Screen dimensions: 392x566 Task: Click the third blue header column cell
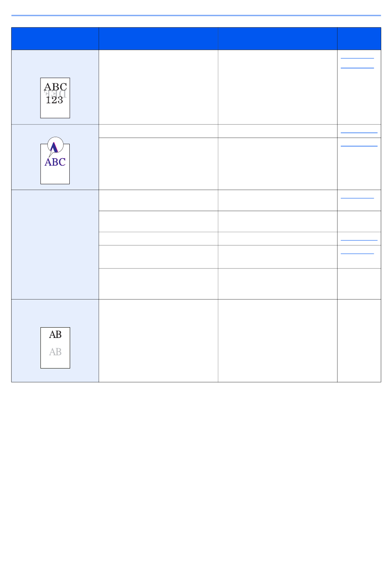click(278, 39)
